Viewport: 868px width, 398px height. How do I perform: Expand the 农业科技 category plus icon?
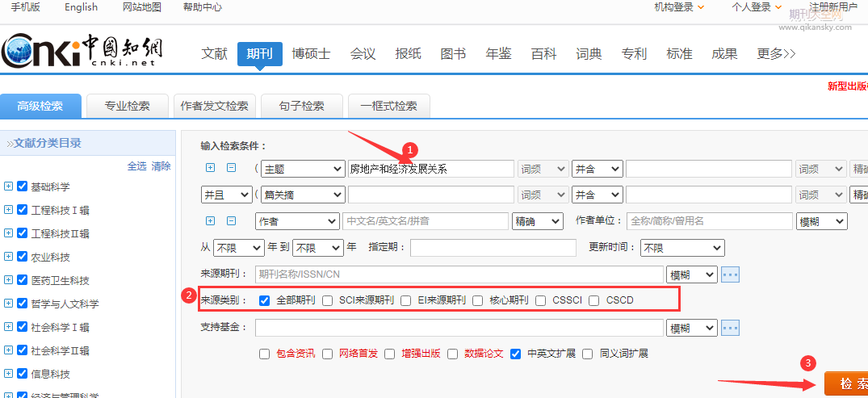[9, 257]
